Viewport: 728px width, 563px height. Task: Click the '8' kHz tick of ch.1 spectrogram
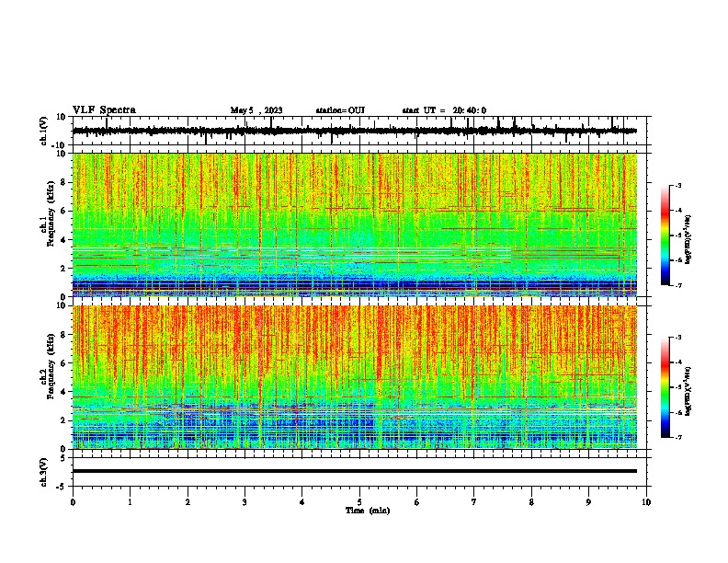[63, 182]
